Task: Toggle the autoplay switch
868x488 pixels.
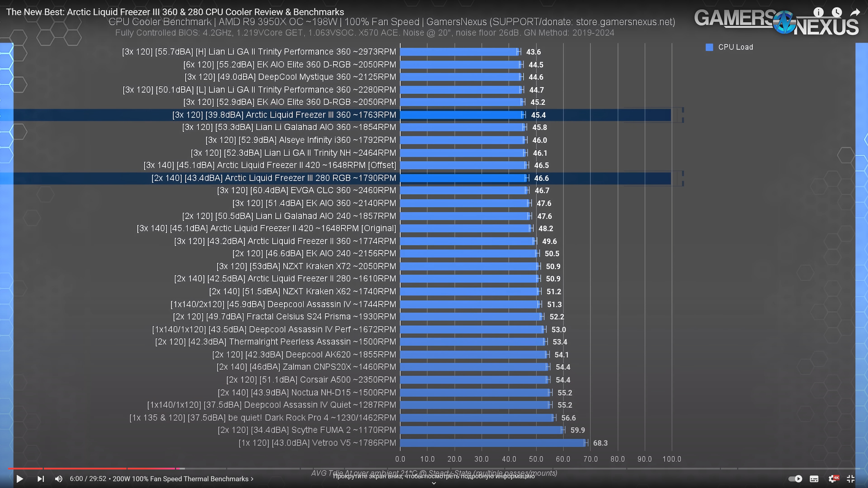Action: [x=795, y=479]
